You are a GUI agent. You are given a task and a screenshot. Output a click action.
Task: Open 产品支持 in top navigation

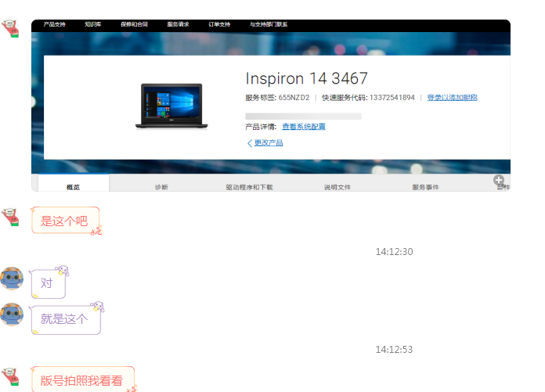tap(55, 24)
